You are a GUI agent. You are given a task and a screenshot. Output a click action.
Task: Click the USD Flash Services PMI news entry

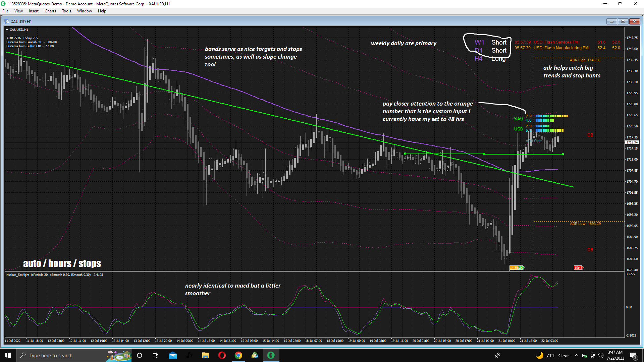556,42
